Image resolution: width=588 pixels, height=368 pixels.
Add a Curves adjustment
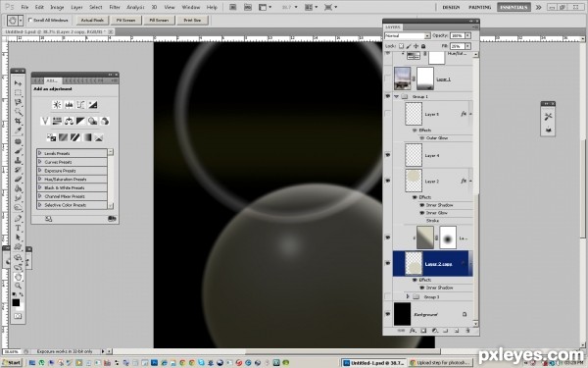[80, 105]
